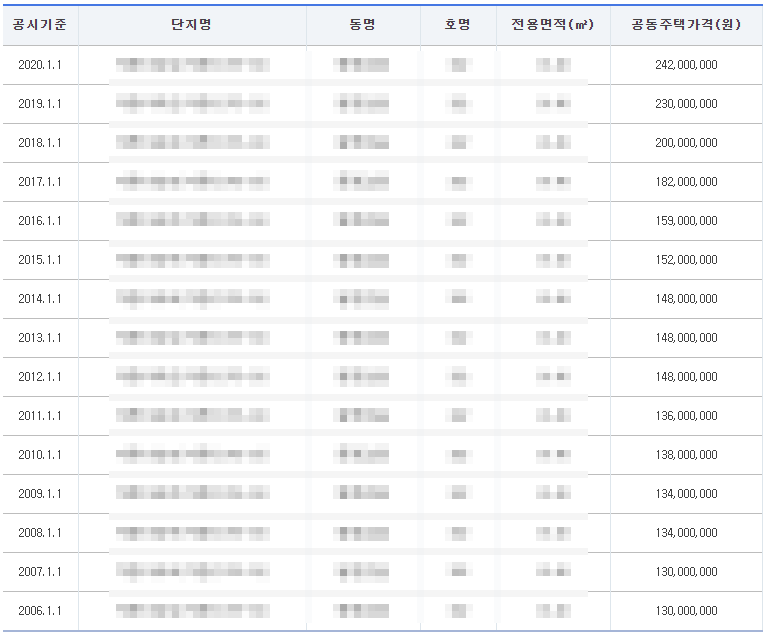769x636 pixels.
Task: Click the 공시기준 column header
Action: tap(40, 25)
